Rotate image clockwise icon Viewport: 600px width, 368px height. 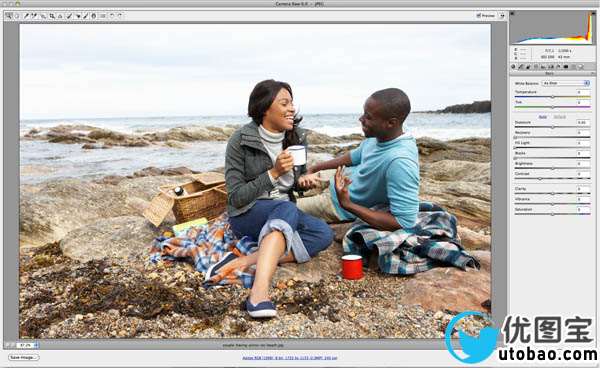coord(120,16)
